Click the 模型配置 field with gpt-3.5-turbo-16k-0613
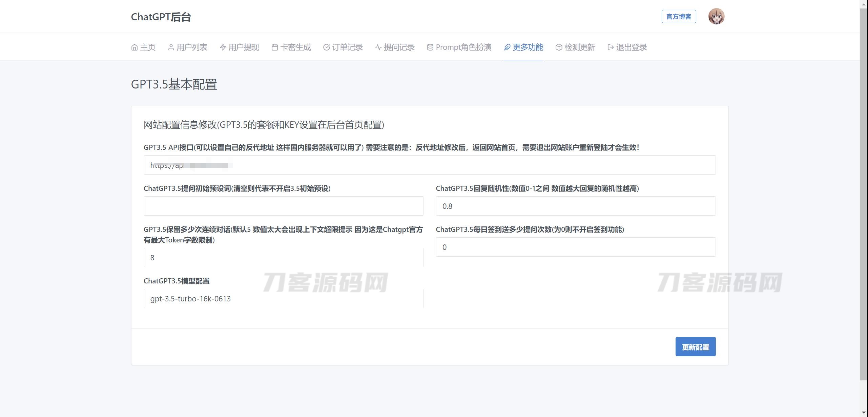The image size is (868, 417). pos(283,299)
